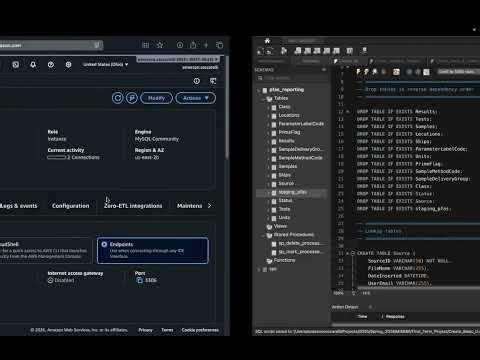Click the schema filter search field
This screenshot has height=360, width=480.
(x=292, y=78)
